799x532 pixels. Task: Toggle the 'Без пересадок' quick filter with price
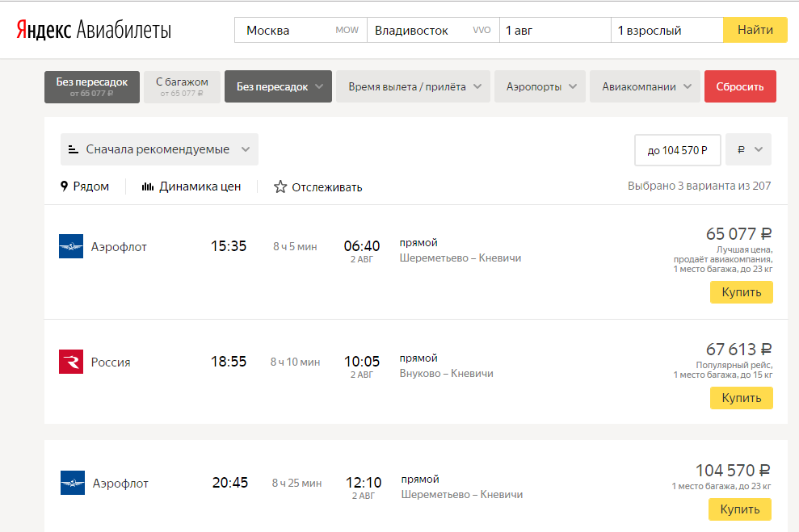tap(92, 87)
